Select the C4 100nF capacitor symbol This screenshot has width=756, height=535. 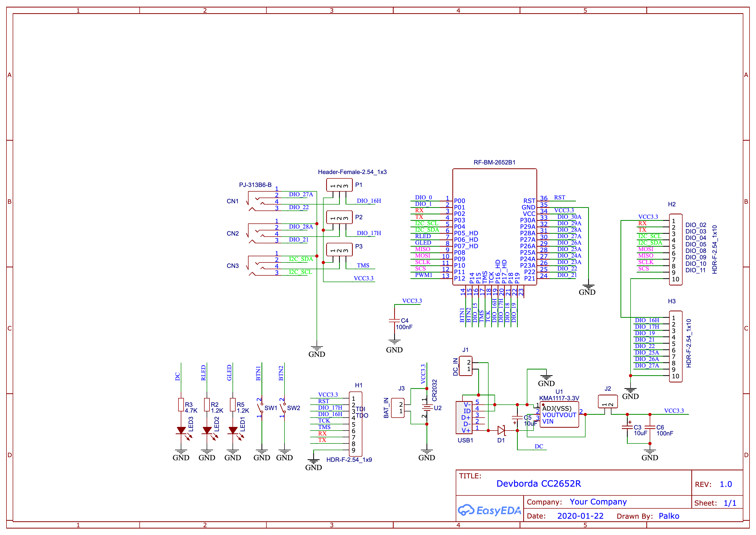(394, 321)
